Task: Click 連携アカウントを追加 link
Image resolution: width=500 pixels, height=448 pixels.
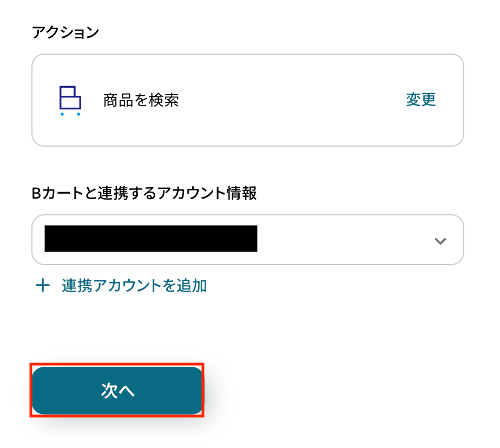Action: [x=134, y=286]
